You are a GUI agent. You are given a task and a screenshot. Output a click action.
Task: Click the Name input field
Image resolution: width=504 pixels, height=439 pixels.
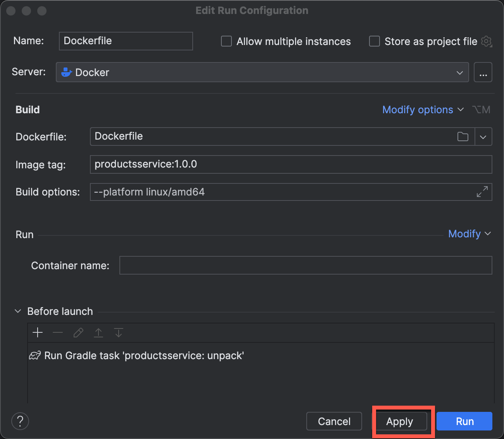tap(126, 41)
